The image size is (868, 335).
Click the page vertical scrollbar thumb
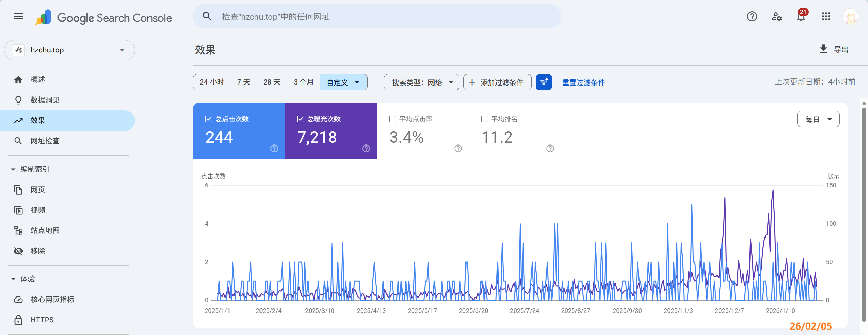pyautogui.click(x=864, y=215)
